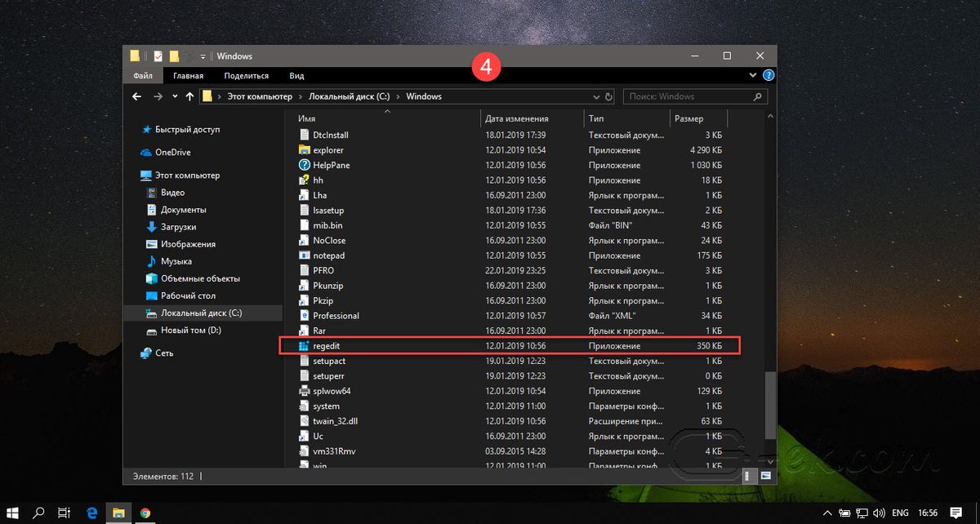Expand the ribbon chevron
Screen dimensions: 980x524
click(x=753, y=75)
